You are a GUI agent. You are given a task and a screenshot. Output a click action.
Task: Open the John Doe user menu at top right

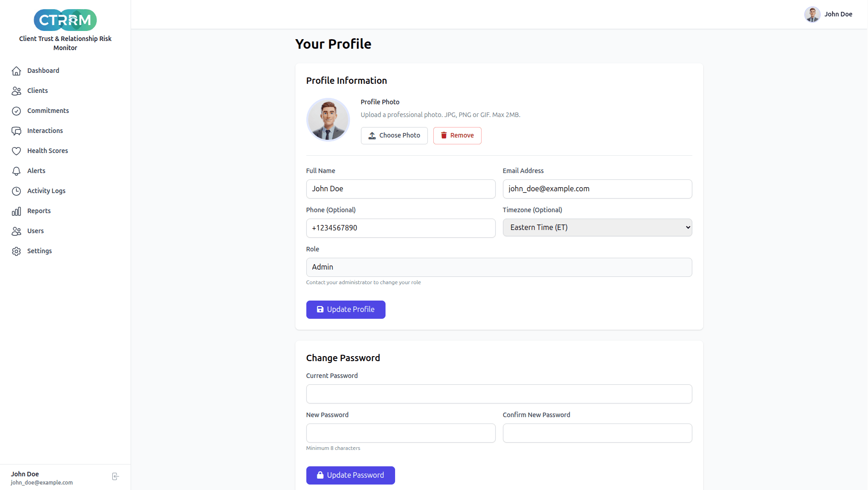tap(828, 15)
